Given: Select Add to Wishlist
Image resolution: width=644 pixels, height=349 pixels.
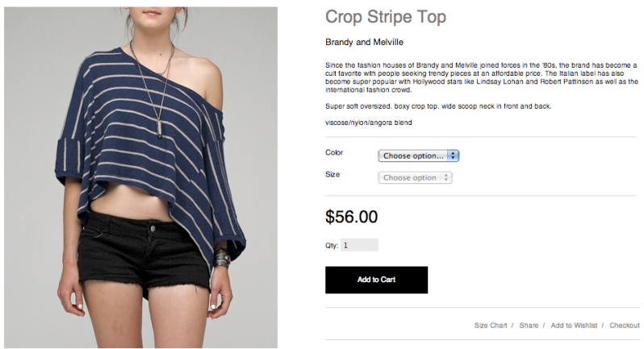Looking at the screenshot, I should pyautogui.click(x=574, y=325).
